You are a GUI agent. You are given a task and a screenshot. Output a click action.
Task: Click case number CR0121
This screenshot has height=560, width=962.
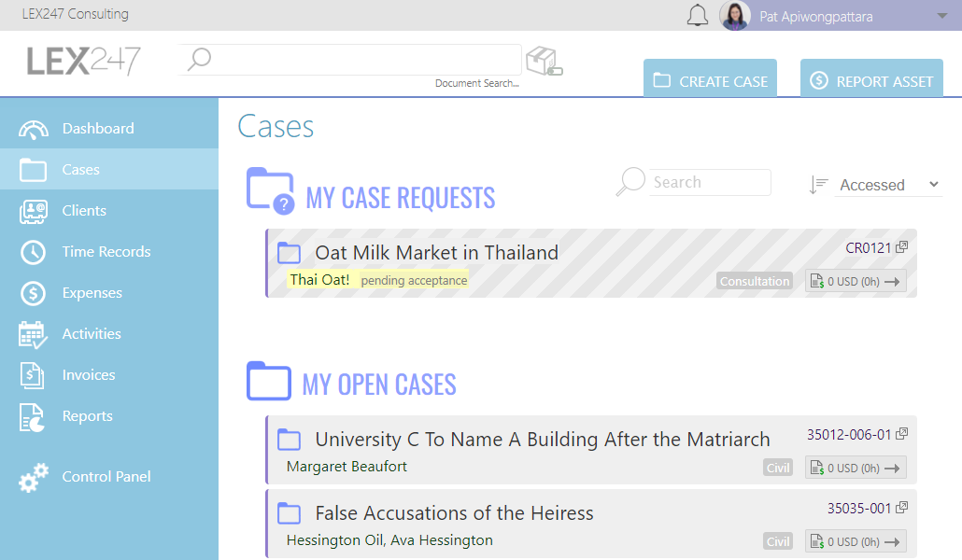tap(868, 247)
